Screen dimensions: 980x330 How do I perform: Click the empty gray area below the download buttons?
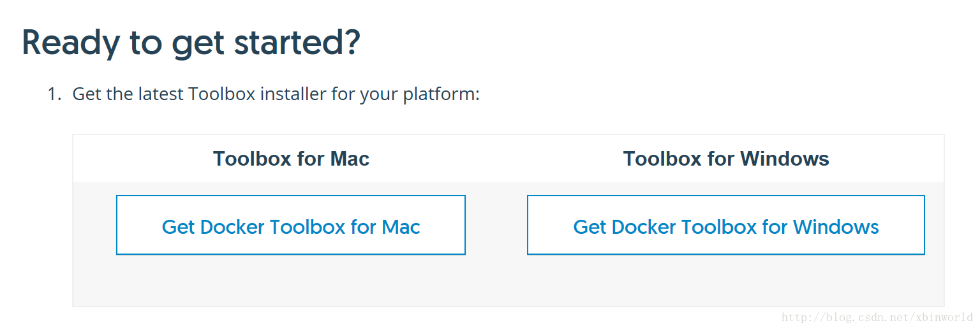coord(508,280)
